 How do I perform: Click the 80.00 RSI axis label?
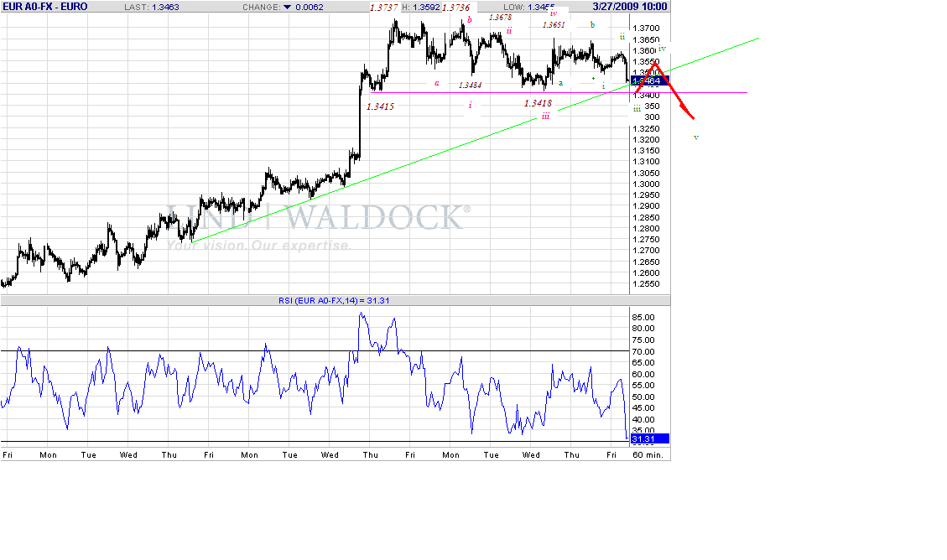click(x=643, y=329)
